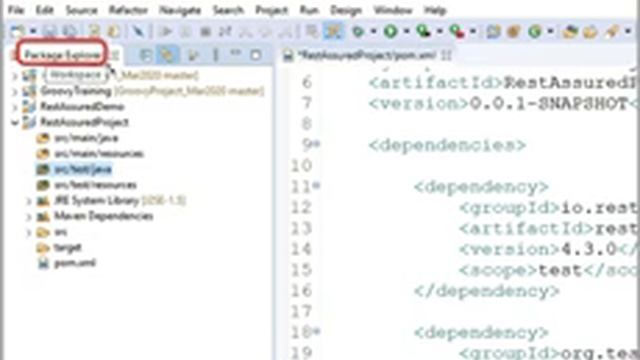Click the External Tools run icon
The height and width of the screenshot is (360, 640).
pos(457,31)
